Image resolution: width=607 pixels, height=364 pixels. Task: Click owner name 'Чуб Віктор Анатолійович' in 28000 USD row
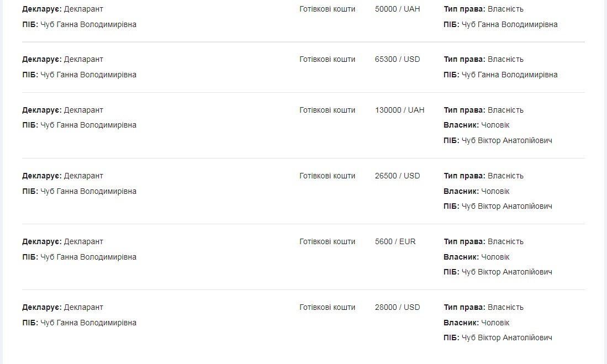[x=506, y=338]
